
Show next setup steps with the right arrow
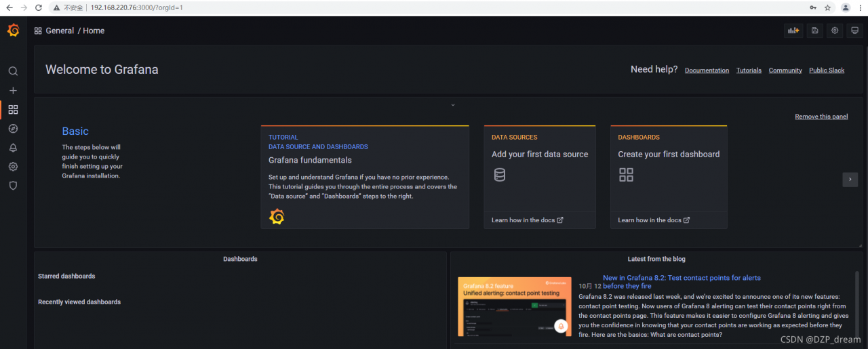pyautogui.click(x=850, y=180)
